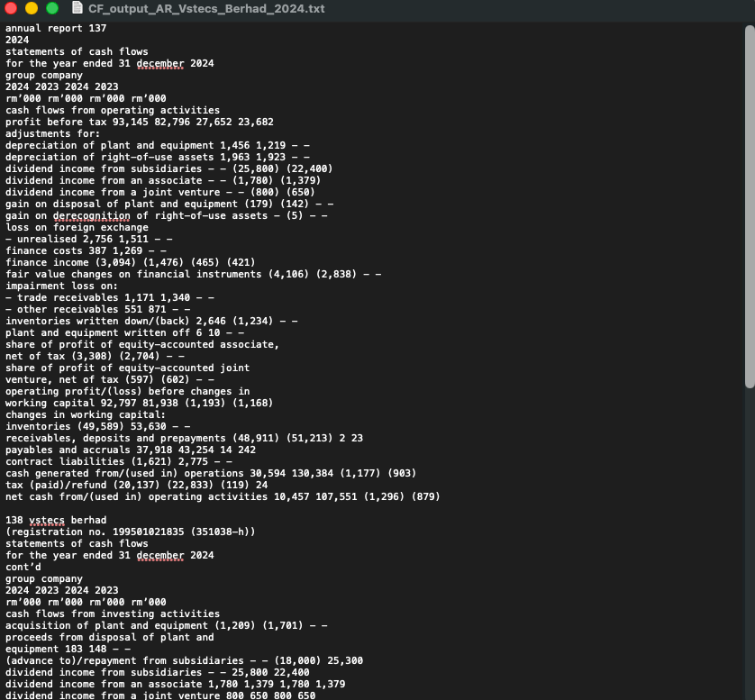Click the 'proceeds from disposal of plant and' line
Viewport: 755px width, 700px height.
click(x=110, y=637)
